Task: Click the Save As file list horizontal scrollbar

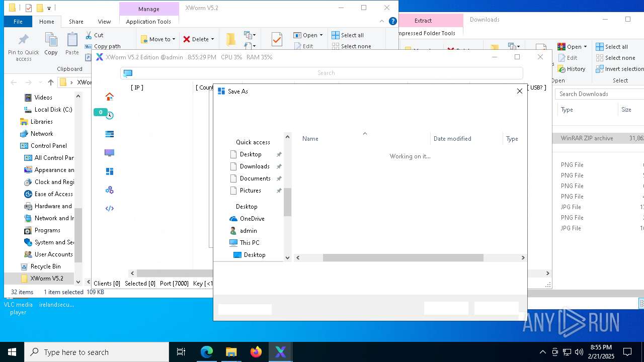Action: 403,257
